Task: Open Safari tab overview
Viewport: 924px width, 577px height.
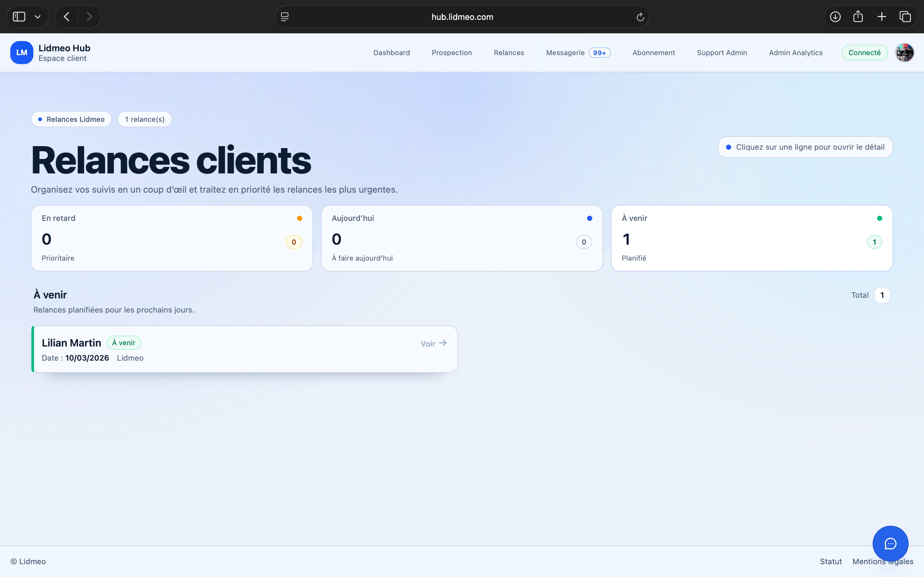Action: pos(905,16)
